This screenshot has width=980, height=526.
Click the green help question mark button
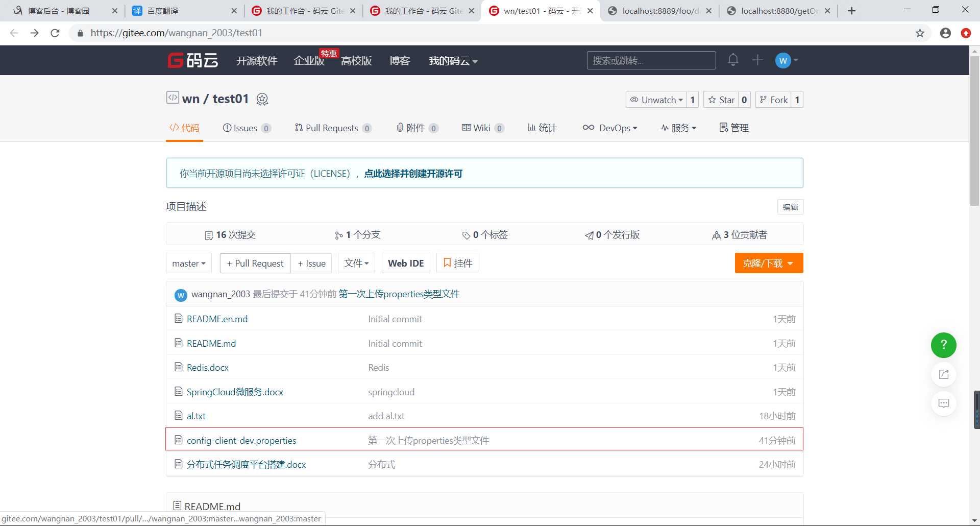pos(943,345)
